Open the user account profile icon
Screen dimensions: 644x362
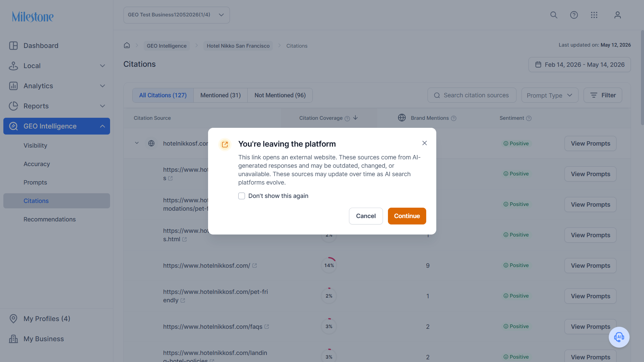pyautogui.click(x=617, y=15)
